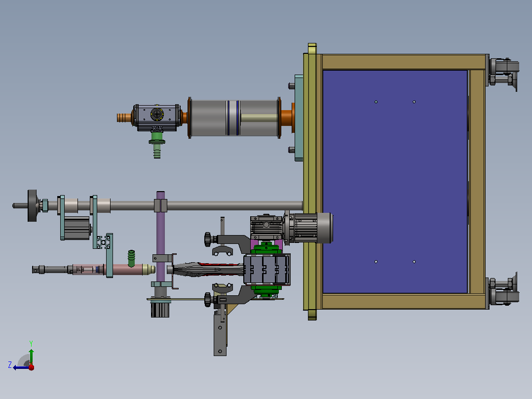Select the large gray cylinder body
Screen dimensions: 532x399
(234, 118)
